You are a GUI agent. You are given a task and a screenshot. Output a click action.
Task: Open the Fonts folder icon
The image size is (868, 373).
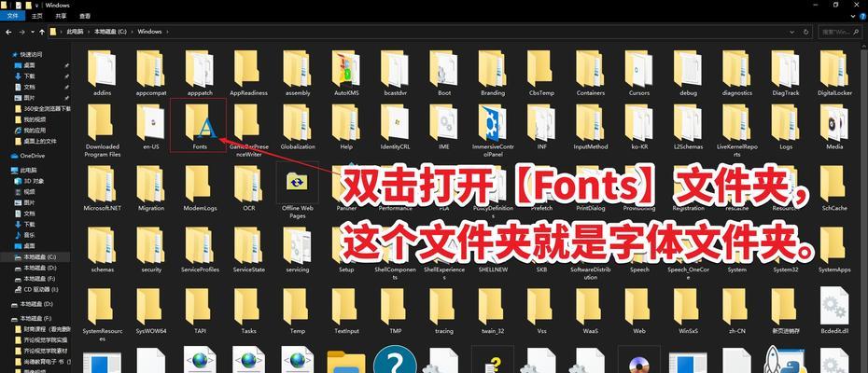[x=200, y=122]
